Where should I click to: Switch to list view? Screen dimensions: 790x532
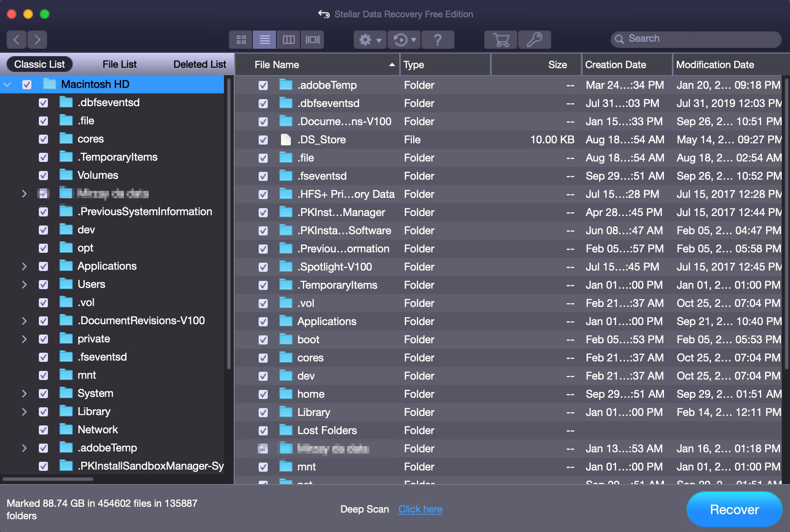(x=264, y=40)
